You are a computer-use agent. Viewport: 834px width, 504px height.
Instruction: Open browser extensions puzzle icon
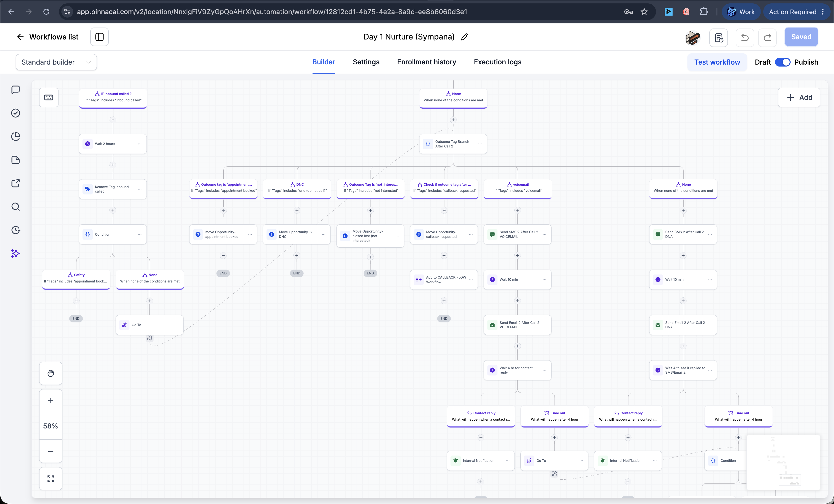point(704,12)
